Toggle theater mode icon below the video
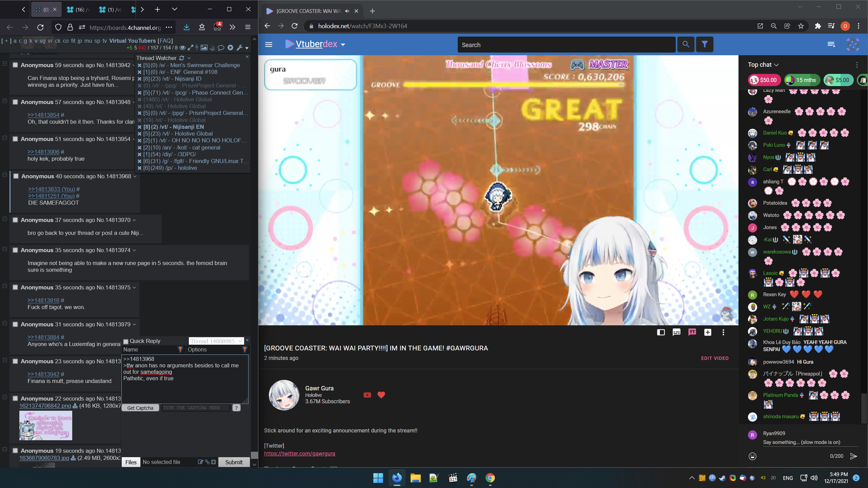868x488 pixels. (x=661, y=332)
